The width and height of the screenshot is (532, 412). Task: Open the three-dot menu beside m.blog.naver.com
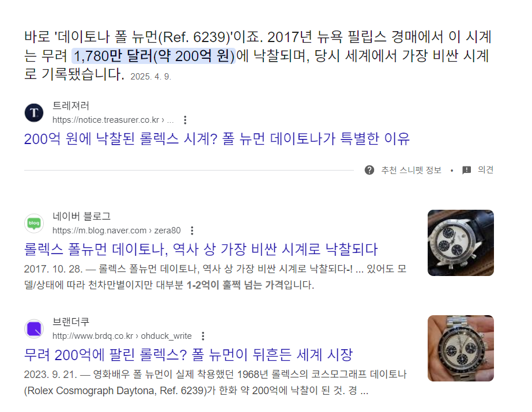(x=192, y=230)
